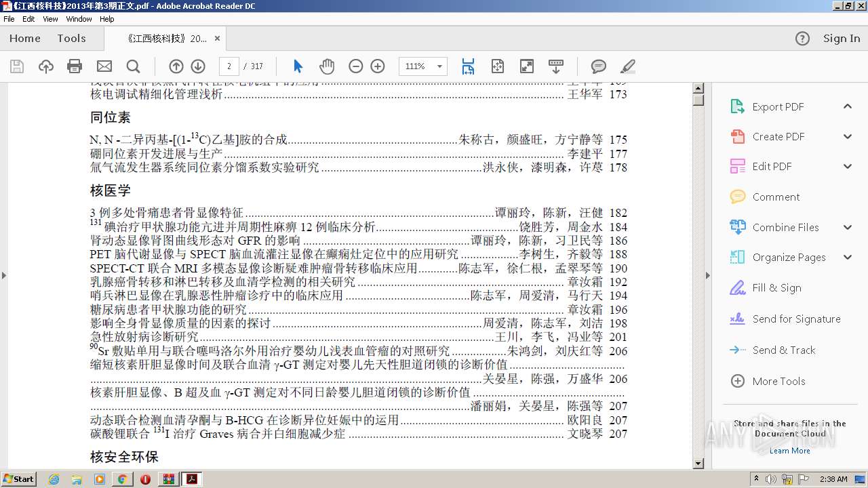
Task: Expand the Create PDF chevron
Action: [x=848, y=136]
